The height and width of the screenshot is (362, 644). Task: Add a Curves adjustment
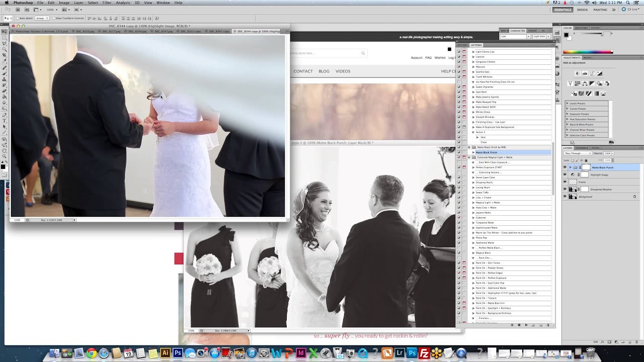[x=592, y=73]
